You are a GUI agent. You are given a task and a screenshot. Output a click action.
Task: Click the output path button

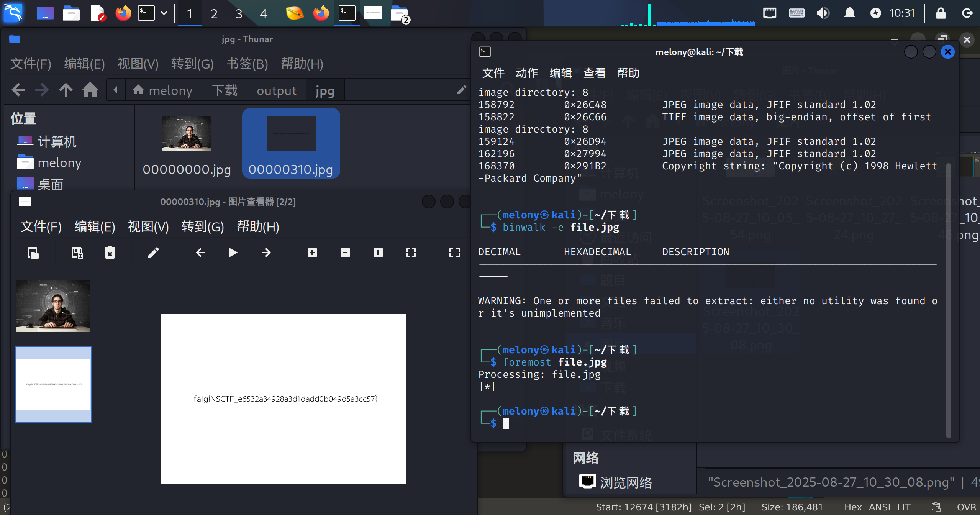tap(276, 90)
